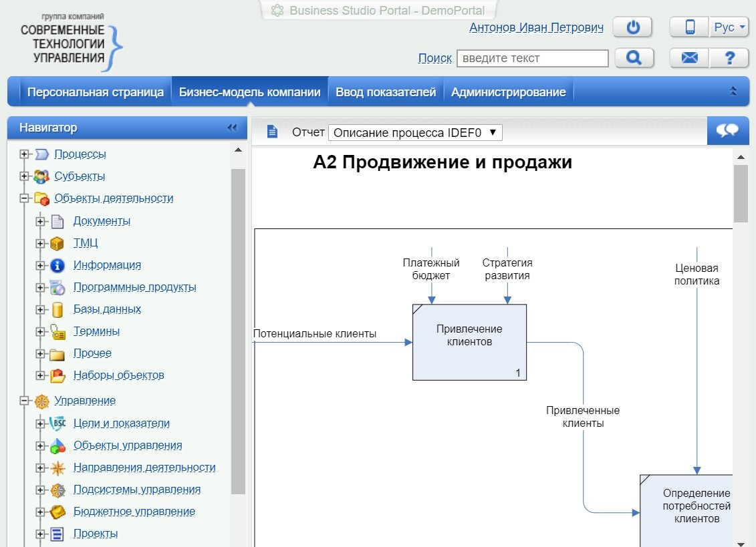Open the comments speech bubbles icon

coord(728,131)
